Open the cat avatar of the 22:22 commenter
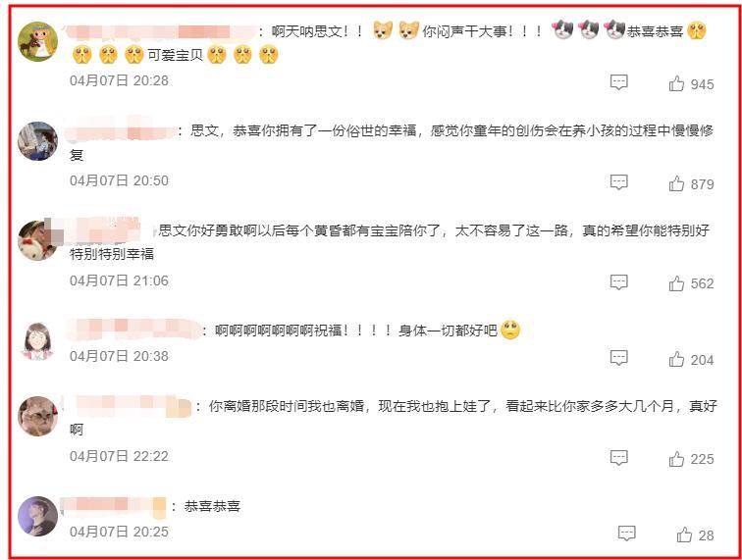The image size is (742, 560). pyautogui.click(x=38, y=416)
